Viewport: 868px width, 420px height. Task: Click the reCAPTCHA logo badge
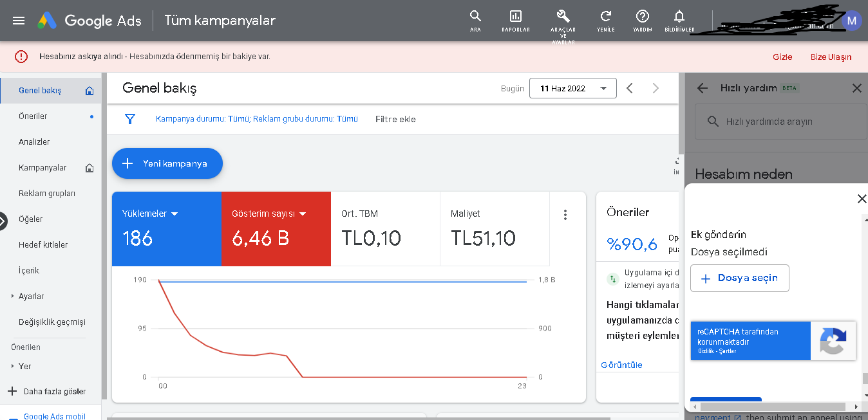833,341
